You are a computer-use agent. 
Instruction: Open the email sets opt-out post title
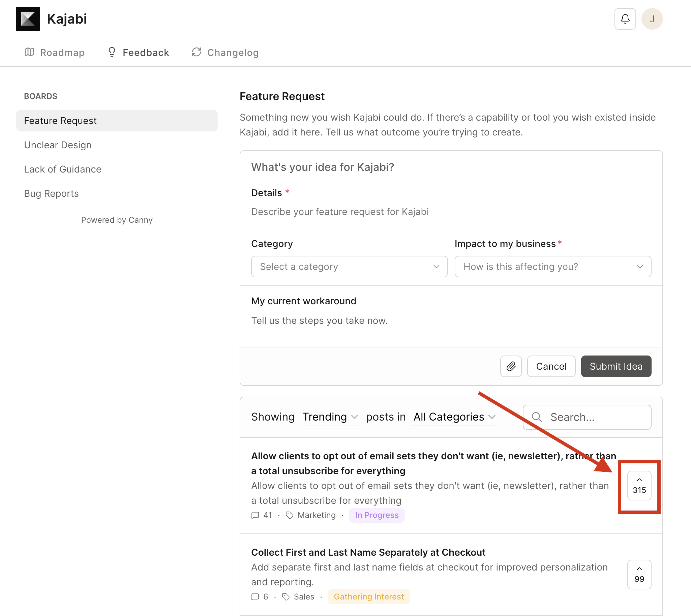[434, 463]
